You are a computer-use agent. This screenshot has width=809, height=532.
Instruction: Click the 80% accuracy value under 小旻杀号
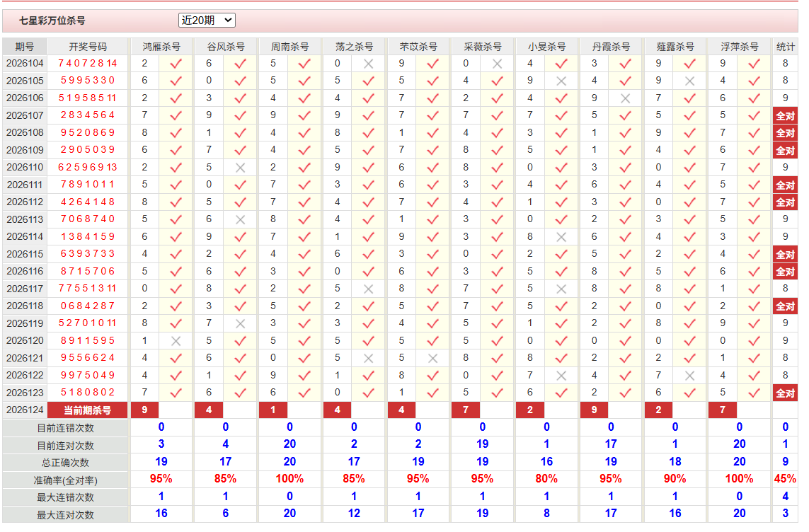546,479
